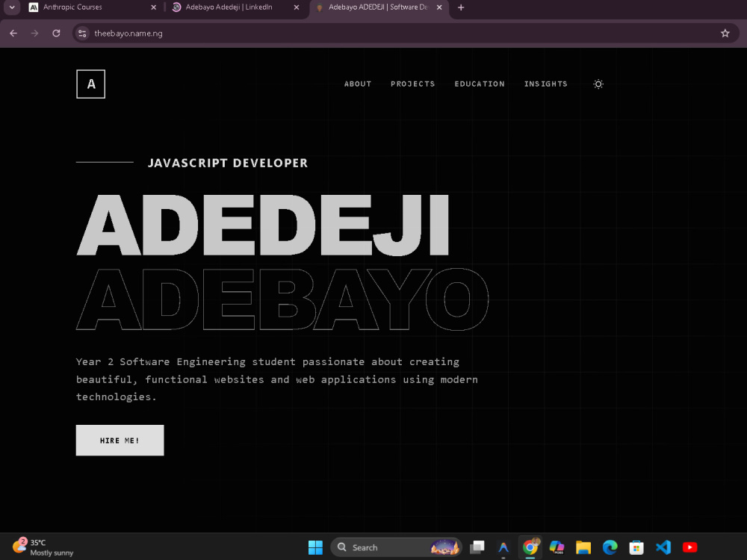
Task: Expand the tab search dropdown arrow
Action: (x=12, y=7)
